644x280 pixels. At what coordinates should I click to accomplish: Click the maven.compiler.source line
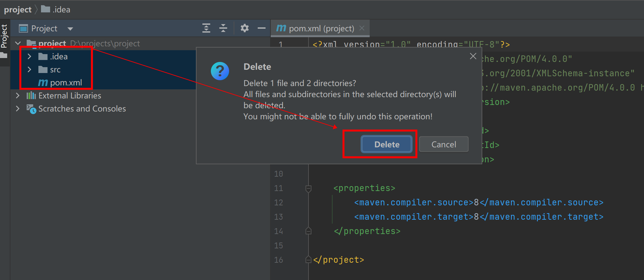coord(479,202)
